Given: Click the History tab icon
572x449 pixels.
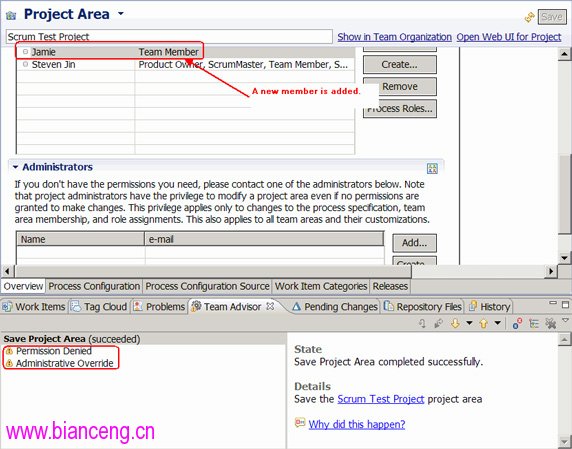Looking at the screenshot, I should [473, 306].
